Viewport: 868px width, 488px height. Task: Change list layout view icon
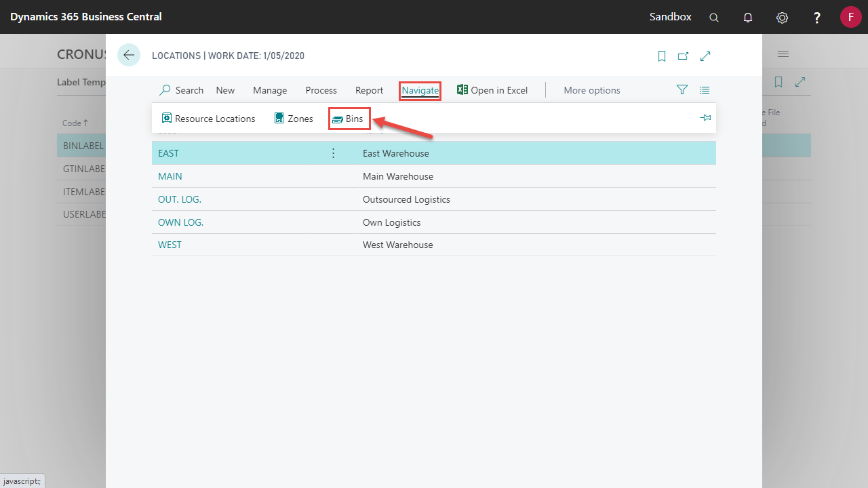[x=705, y=89]
